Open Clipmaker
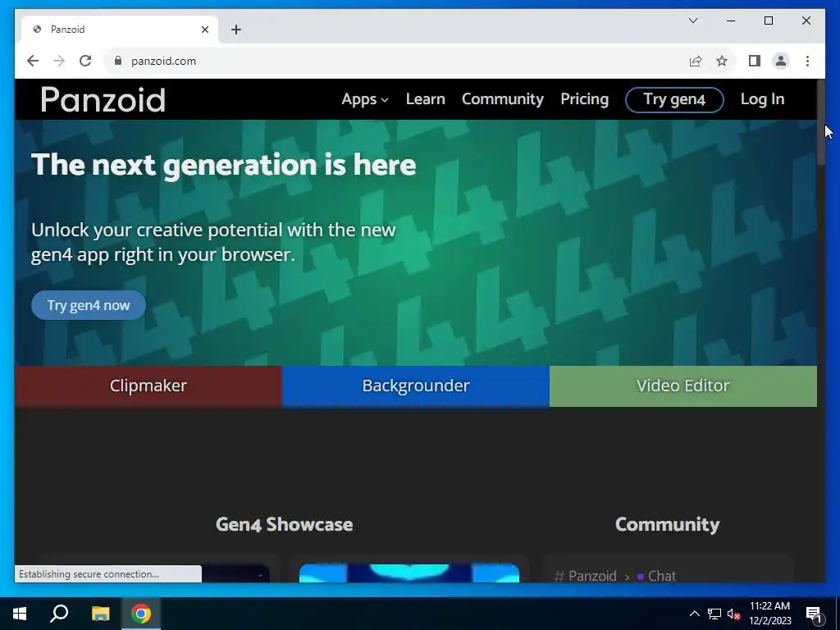 click(148, 386)
